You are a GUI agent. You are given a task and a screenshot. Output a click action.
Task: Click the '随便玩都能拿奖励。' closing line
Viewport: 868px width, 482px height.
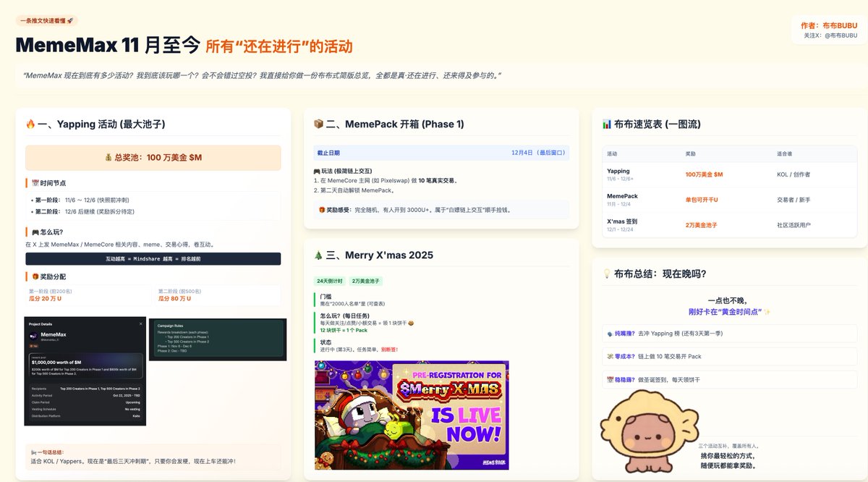click(x=728, y=465)
